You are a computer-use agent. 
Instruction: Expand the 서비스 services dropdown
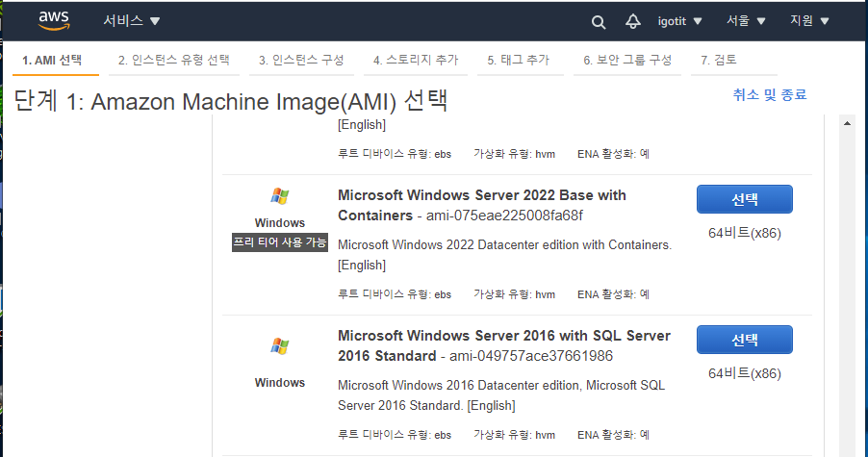[132, 21]
